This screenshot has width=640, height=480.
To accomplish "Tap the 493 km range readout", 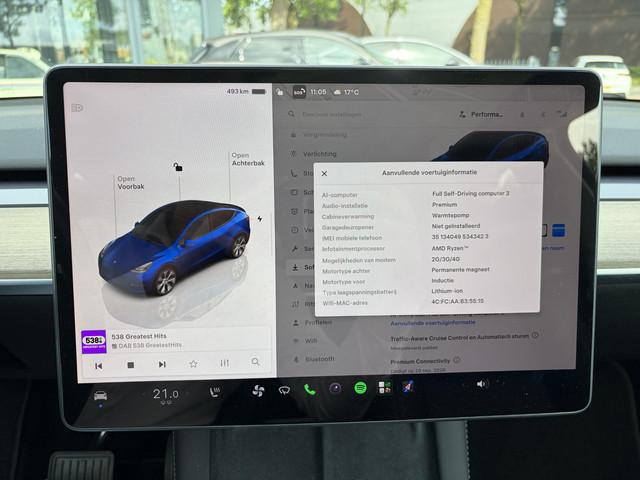I will tap(238, 91).
